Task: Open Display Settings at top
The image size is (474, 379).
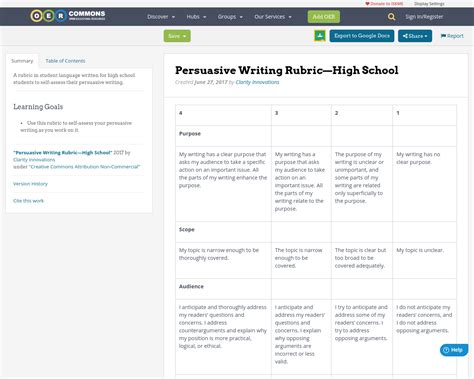Action: tap(429, 4)
